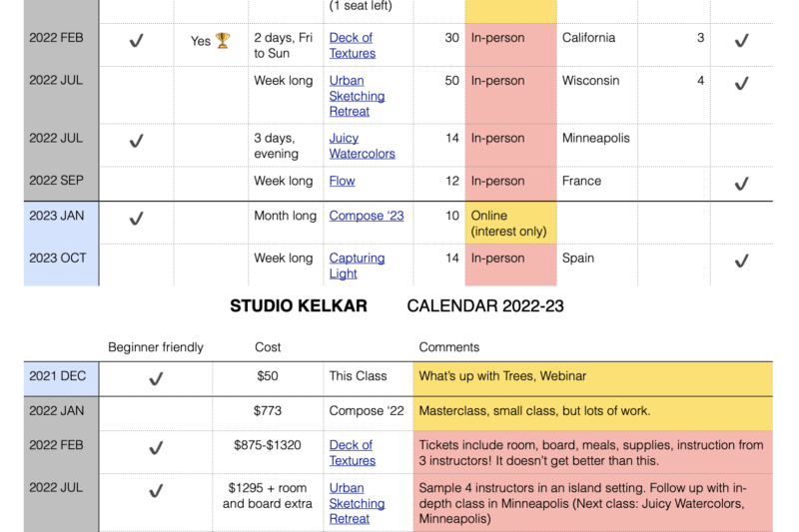Open the Capturing Light link
The image size is (799, 532).
click(x=357, y=266)
